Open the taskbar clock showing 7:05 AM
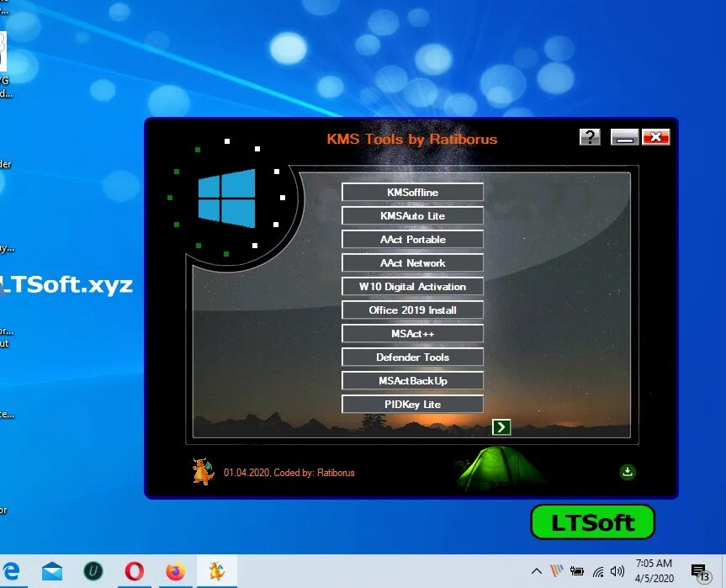Screen dimensions: 726x588 (x=654, y=571)
